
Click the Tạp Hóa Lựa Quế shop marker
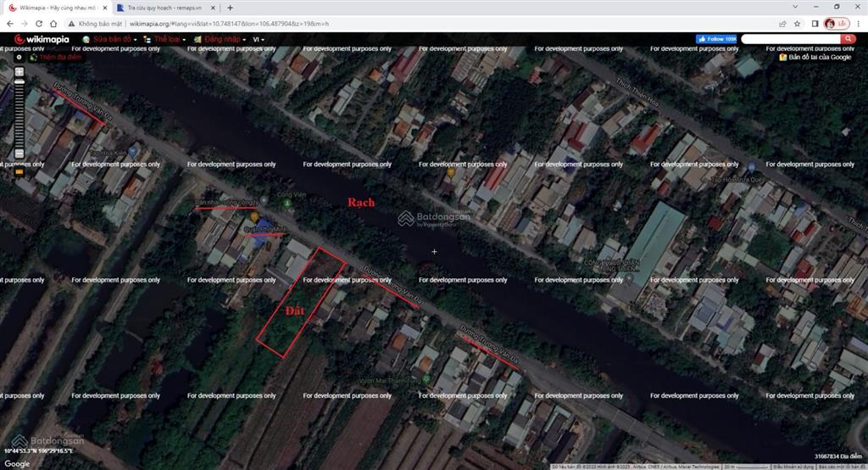(751, 167)
